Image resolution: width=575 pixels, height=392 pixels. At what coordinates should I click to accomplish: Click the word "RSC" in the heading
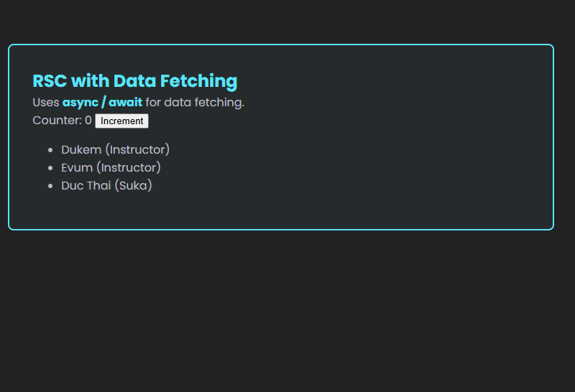[50, 81]
